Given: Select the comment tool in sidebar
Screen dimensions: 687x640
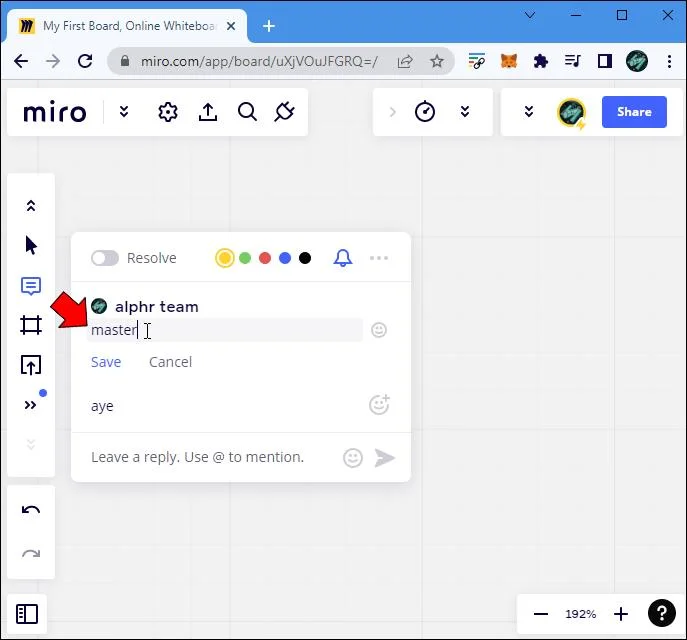Looking at the screenshot, I should [31, 286].
